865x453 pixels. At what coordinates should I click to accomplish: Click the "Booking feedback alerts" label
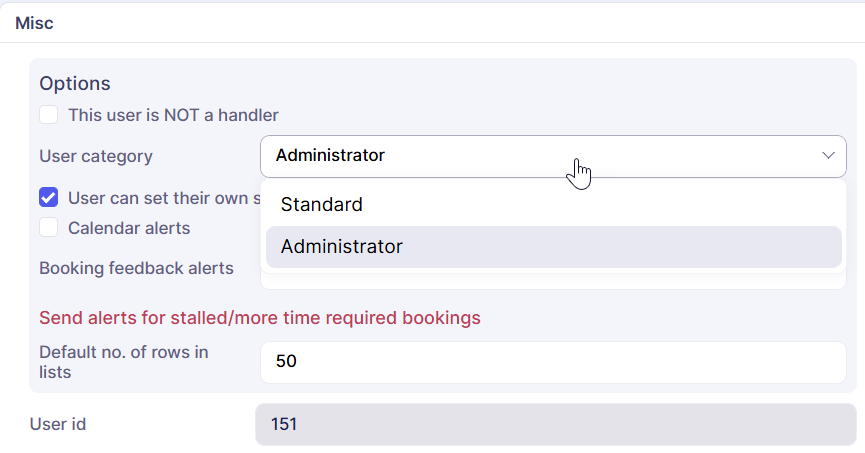point(136,268)
